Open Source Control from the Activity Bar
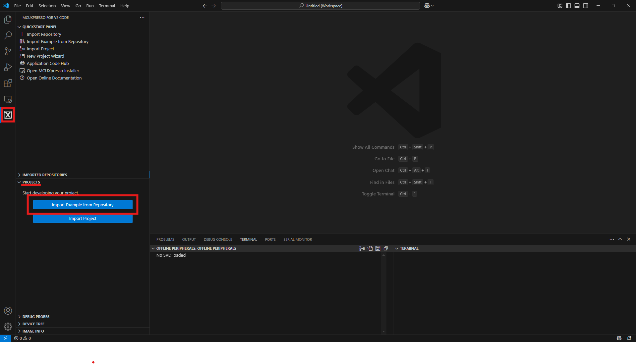 click(8, 51)
